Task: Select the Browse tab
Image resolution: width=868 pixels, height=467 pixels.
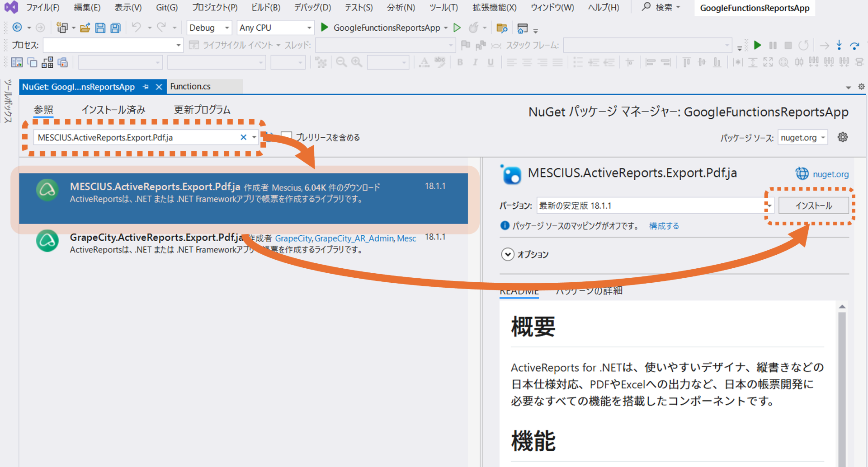Action: coord(43,110)
